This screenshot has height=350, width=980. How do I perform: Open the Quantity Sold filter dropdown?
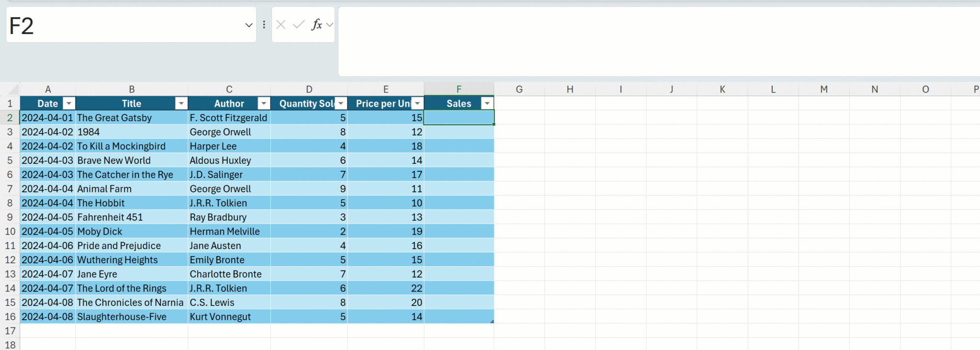tap(341, 103)
